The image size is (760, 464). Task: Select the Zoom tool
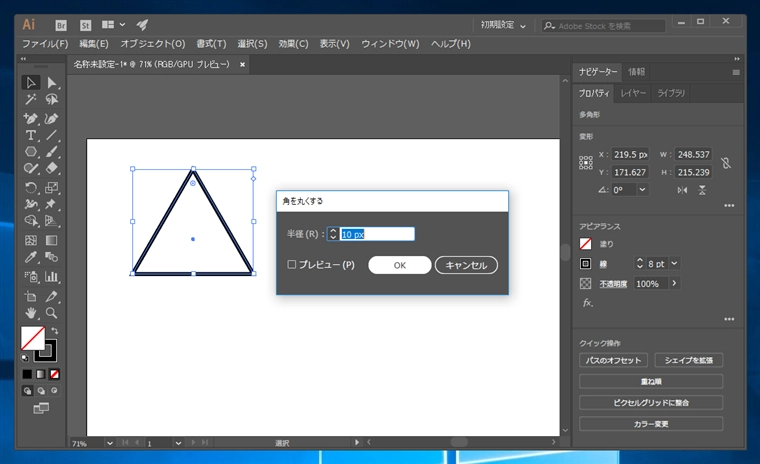click(51, 313)
